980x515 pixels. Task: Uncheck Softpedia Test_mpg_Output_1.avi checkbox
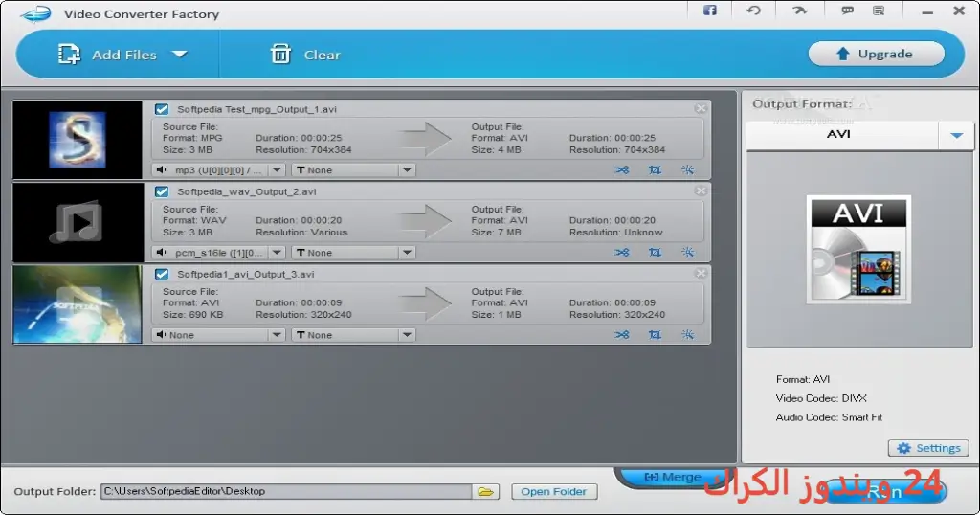pos(162,109)
